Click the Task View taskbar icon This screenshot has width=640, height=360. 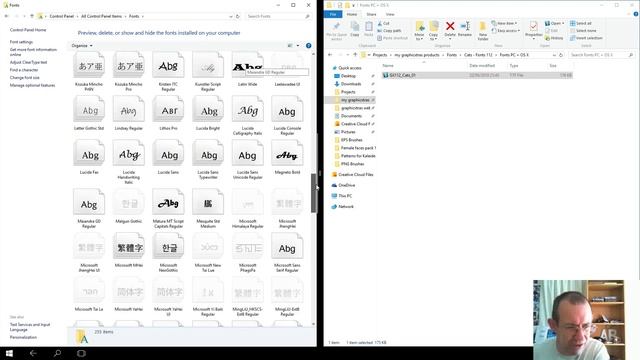tap(81, 353)
